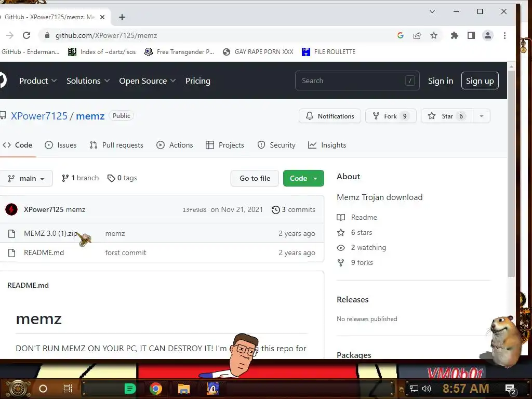The height and width of the screenshot is (399, 532).
Task: Switch to the Issues tab
Action: tap(61, 145)
